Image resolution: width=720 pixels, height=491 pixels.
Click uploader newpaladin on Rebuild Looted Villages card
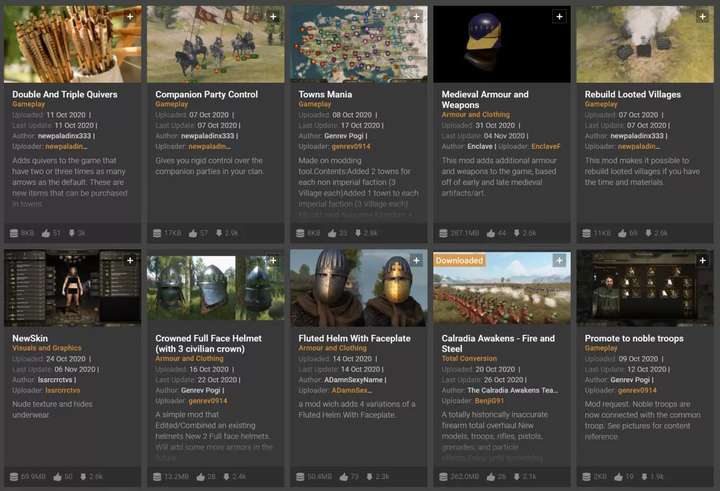point(639,147)
